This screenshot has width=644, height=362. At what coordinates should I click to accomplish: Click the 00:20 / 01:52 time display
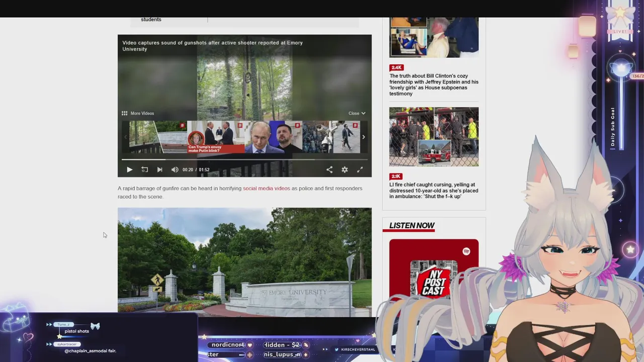click(x=196, y=170)
